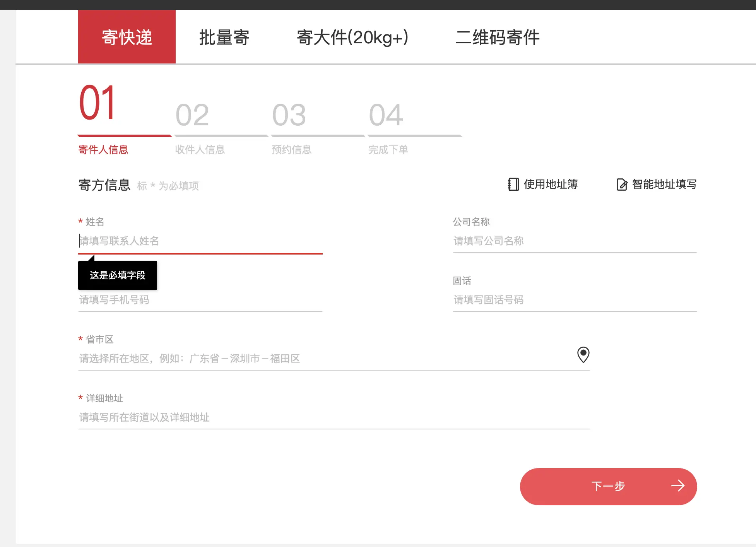This screenshot has width=756, height=547.
Task: Select step 03 预约信息
Action: 291,150
